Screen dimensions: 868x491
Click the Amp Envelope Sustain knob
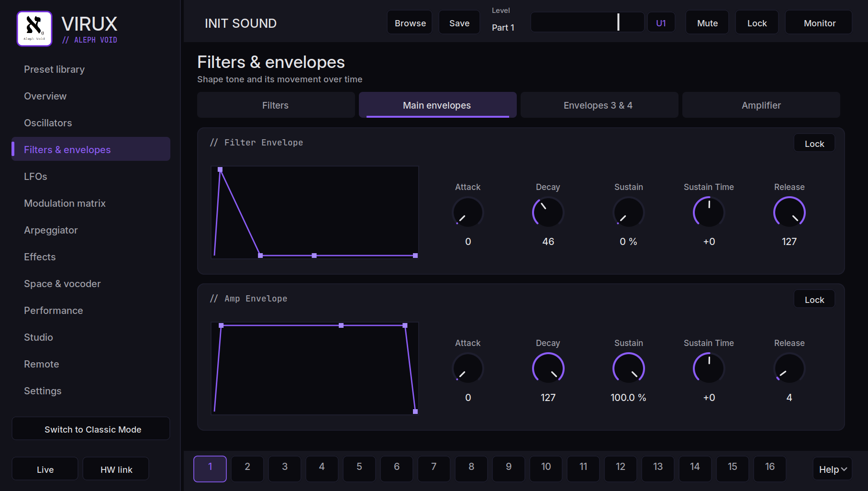[x=629, y=368]
